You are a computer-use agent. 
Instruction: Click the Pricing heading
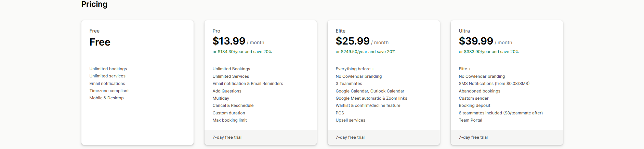coord(94,4)
